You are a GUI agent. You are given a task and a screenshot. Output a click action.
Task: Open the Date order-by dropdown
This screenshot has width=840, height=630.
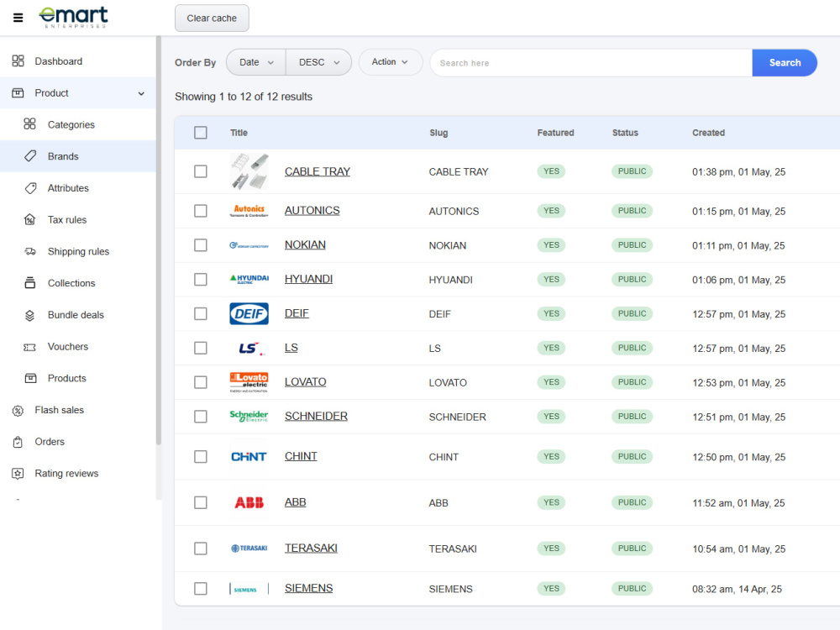pyautogui.click(x=256, y=62)
